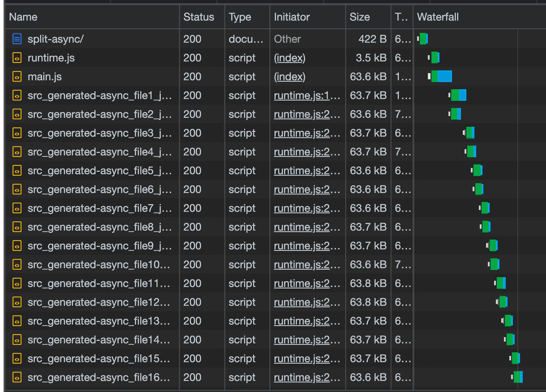
Task: Click script icon of src_generated-async_file12
Action: click(x=17, y=302)
